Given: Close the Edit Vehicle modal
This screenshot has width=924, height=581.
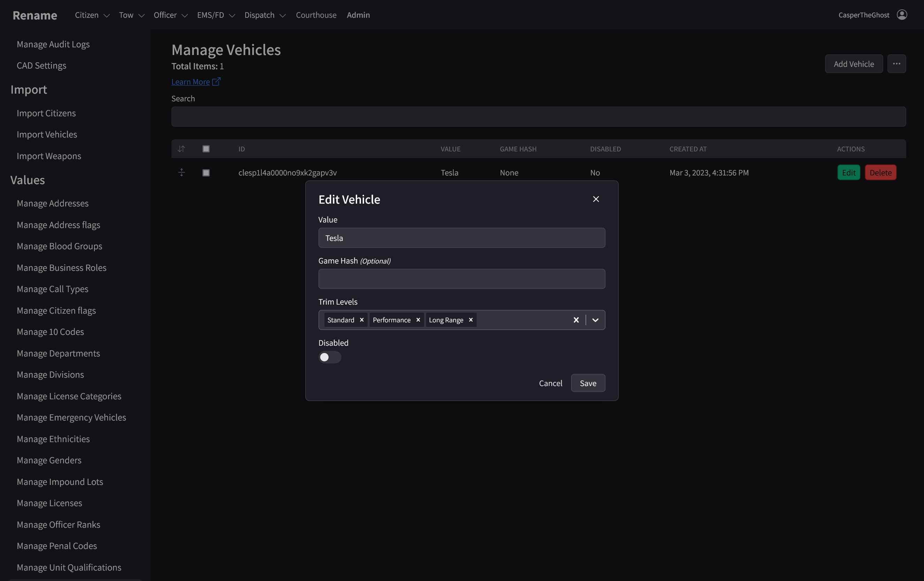Looking at the screenshot, I should click(595, 199).
